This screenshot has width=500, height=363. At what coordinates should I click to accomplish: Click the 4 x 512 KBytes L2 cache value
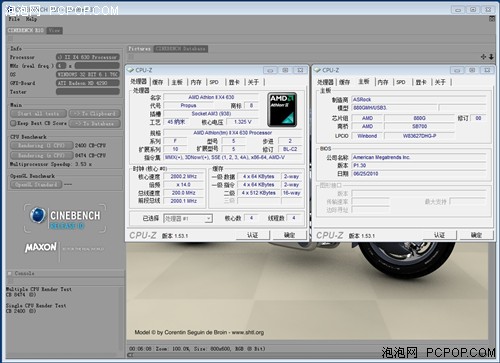click(259, 193)
